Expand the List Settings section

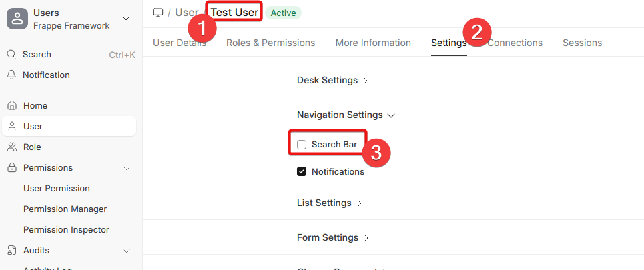(x=330, y=203)
